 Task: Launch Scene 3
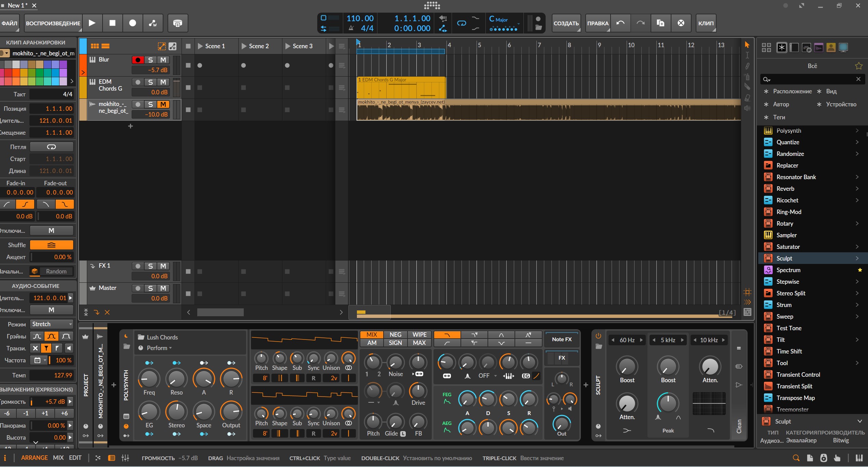(288, 46)
